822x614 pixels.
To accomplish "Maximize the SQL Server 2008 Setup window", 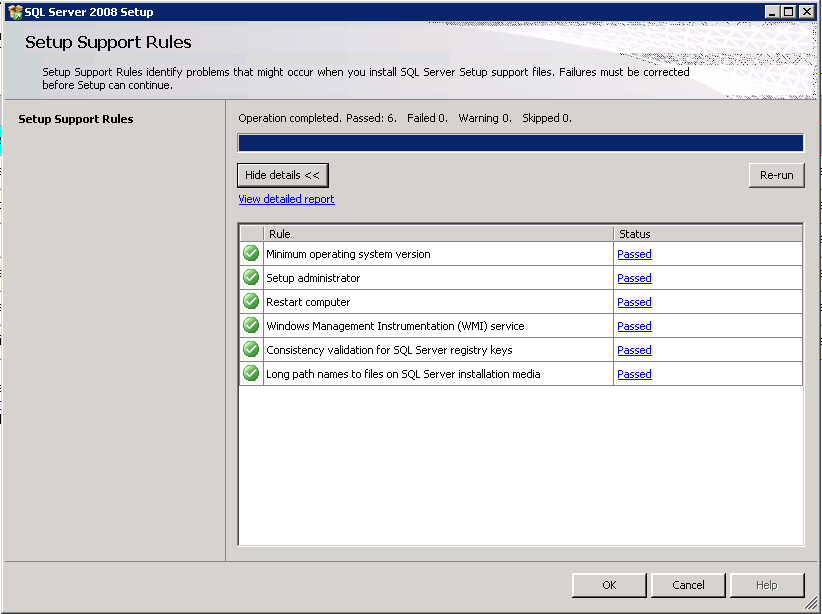I will pyautogui.click(x=788, y=12).
